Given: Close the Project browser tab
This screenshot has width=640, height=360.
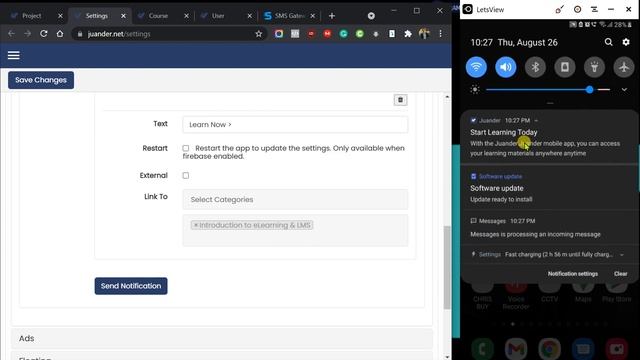Looking at the screenshot, I should click(x=60, y=16).
